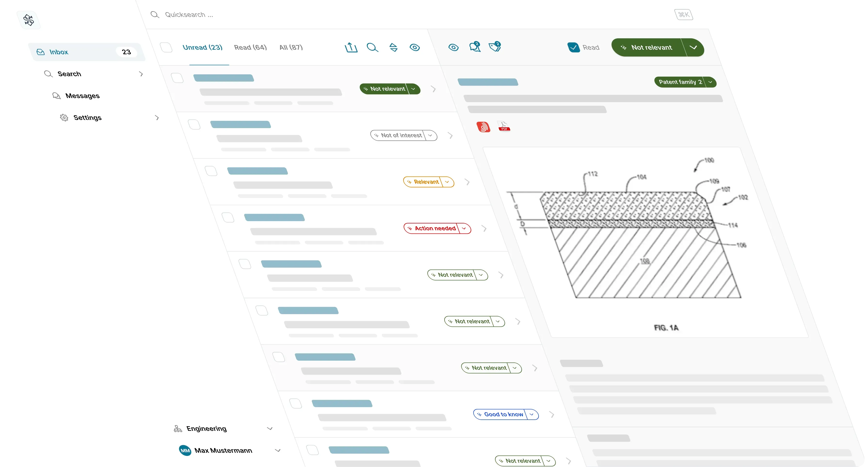Check the select-all checkbox beside Unread tab
Viewport: 868px width, 467px height.
(166, 47)
